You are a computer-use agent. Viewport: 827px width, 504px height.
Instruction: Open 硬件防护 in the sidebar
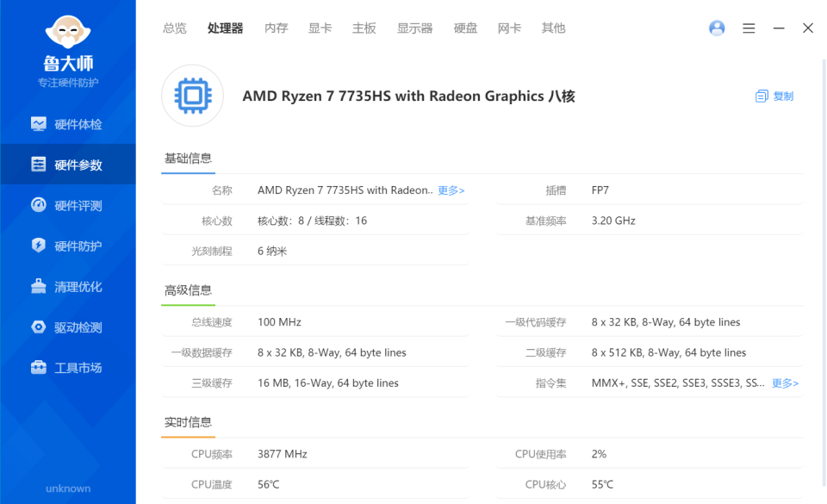(78, 246)
